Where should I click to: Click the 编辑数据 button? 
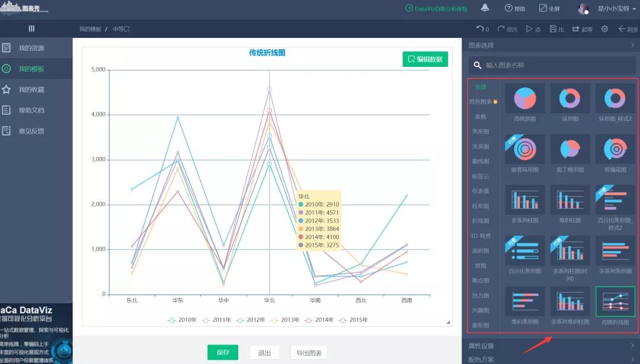(x=425, y=59)
